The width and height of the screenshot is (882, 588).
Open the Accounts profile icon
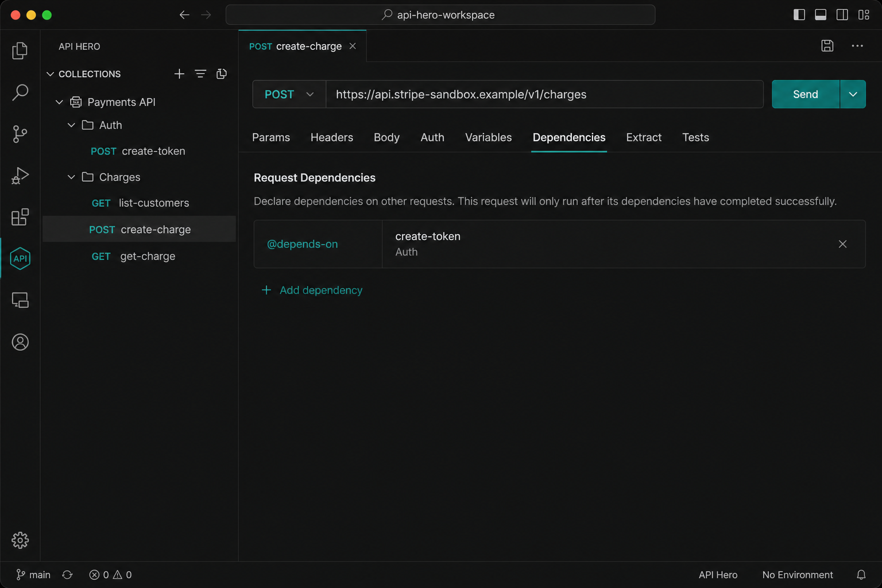(x=20, y=342)
